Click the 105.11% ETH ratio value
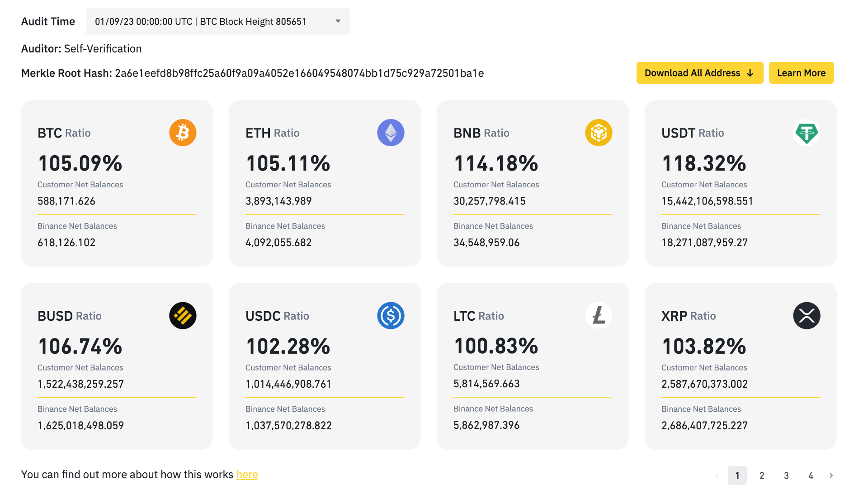 288,163
